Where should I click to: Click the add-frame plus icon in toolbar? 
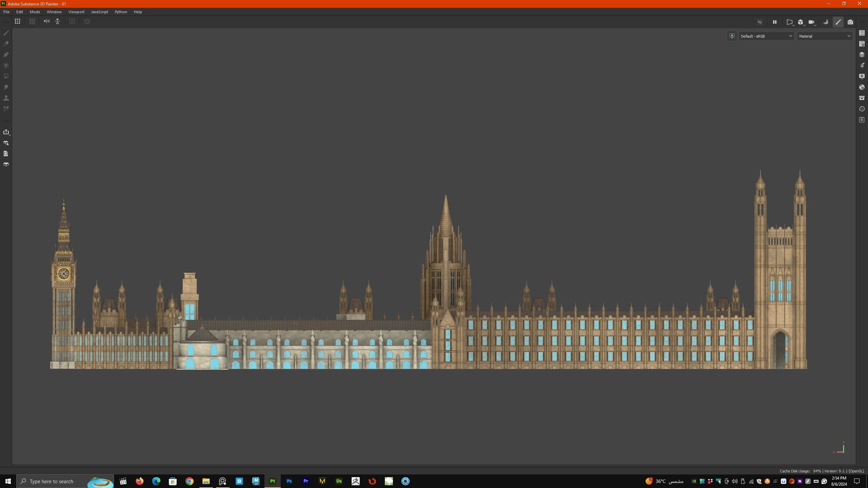tap(72, 21)
